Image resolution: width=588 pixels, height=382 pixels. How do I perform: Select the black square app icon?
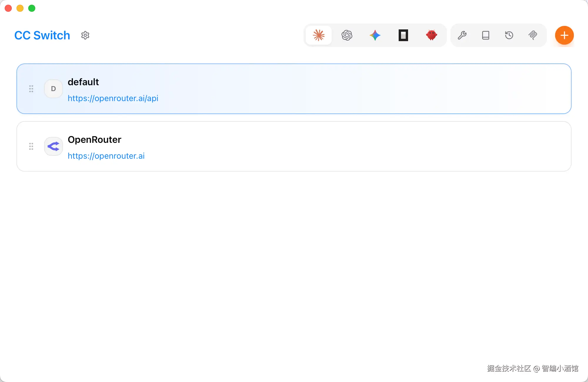[x=403, y=35]
